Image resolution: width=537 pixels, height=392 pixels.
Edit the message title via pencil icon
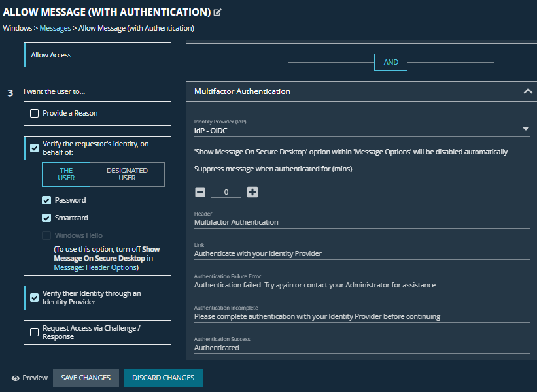tap(217, 11)
